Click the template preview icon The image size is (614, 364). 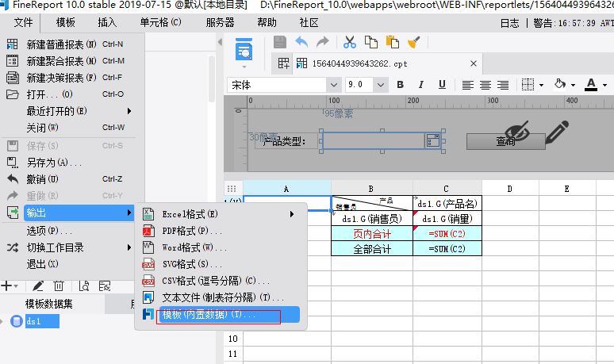click(x=244, y=49)
